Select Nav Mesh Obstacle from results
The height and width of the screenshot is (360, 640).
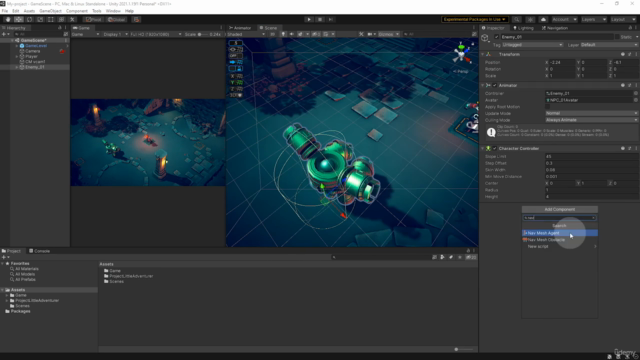coord(560,240)
